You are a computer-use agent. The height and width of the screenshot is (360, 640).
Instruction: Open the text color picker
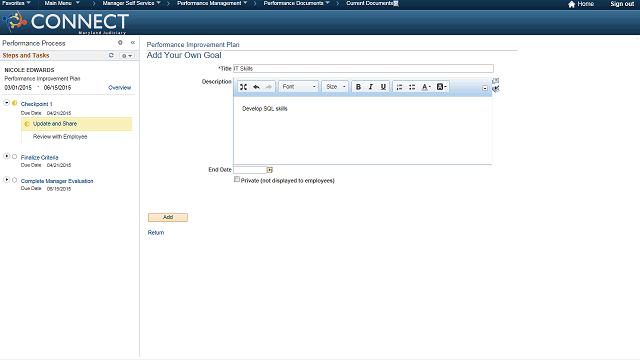(426, 87)
